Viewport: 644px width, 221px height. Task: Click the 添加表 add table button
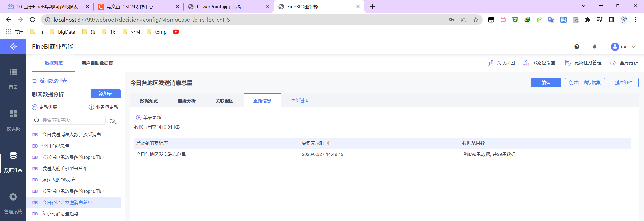[106, 94]
